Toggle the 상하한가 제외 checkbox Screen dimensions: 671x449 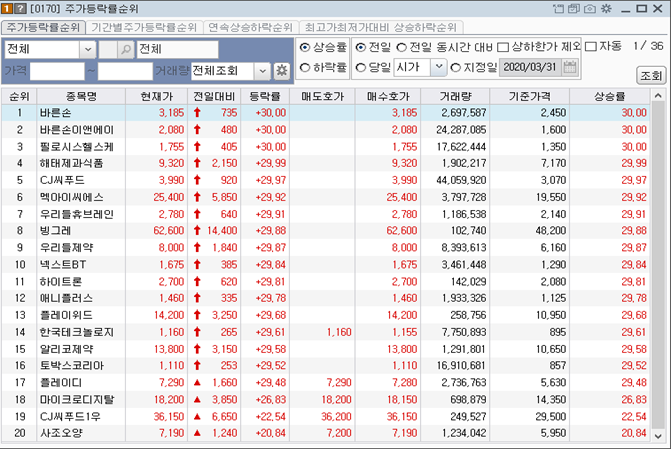click(503, 47)
